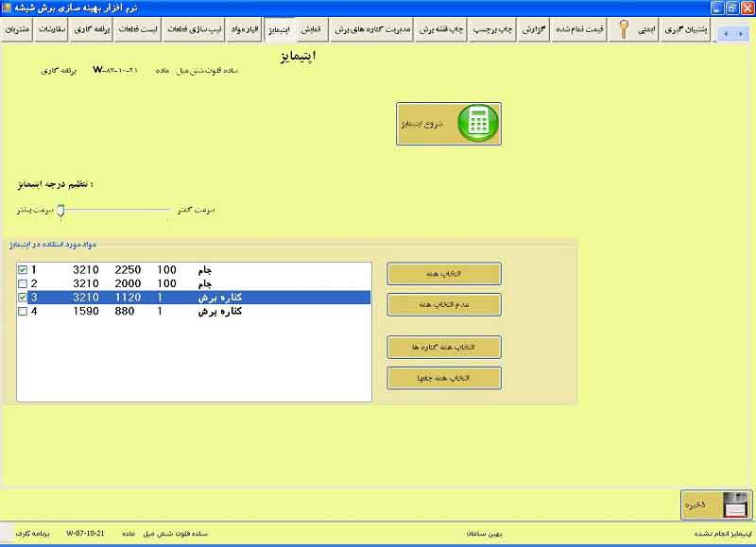Click the انتخاب همه کناره ها button
The height and width of the screenshot is (547, 756).
(x=444, y=347)
